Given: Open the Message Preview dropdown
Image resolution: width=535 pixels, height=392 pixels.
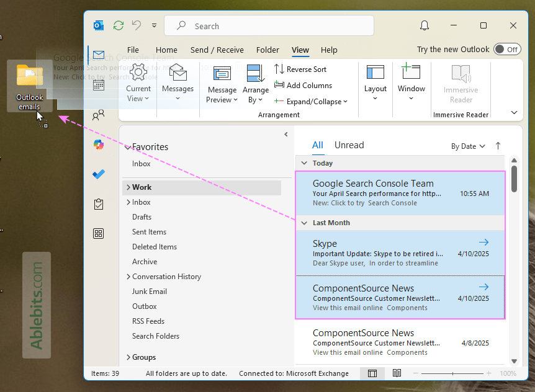Looking at the screenshot, I should click(222, 84).
